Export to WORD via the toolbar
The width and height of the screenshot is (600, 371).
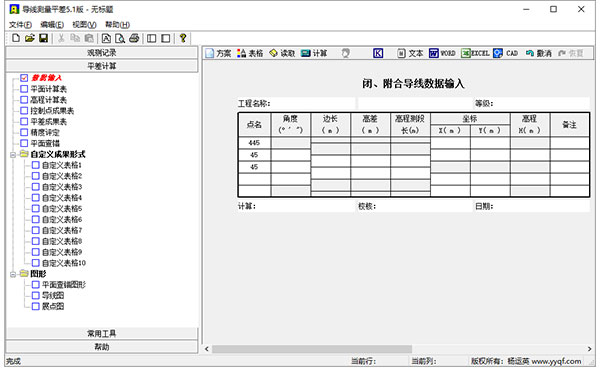pos(442,53)
